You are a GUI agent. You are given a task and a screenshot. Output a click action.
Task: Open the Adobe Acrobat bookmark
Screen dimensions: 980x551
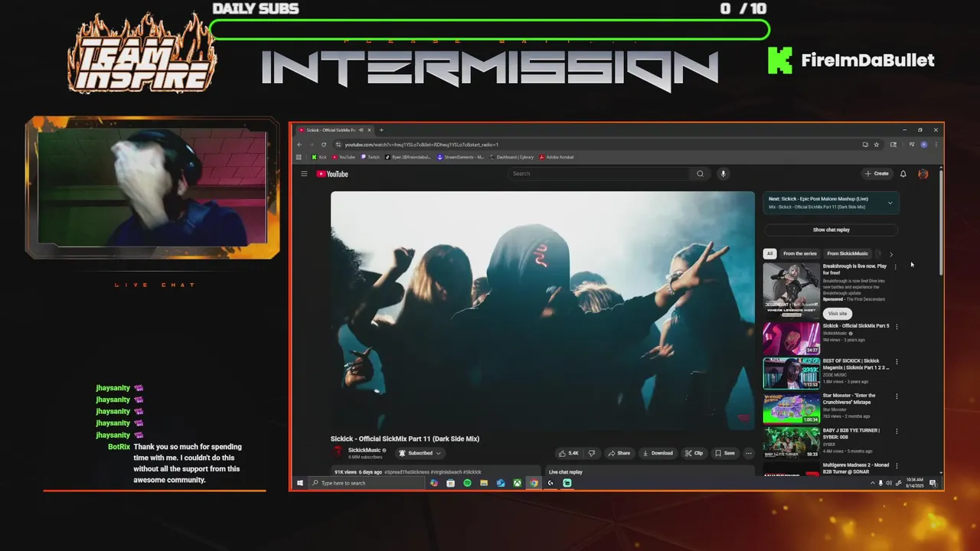pyautogui.click(x=557, y=157)
